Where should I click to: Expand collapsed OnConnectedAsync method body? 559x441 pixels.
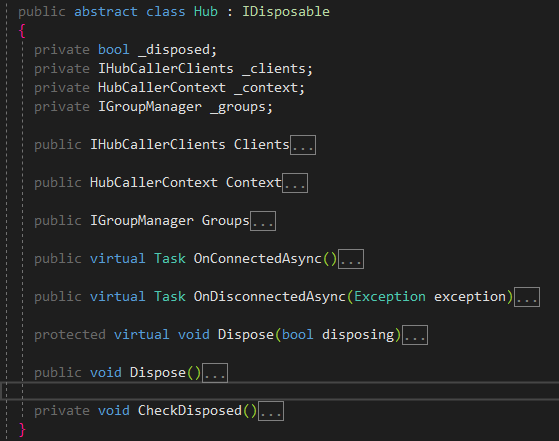pos(351,259)
